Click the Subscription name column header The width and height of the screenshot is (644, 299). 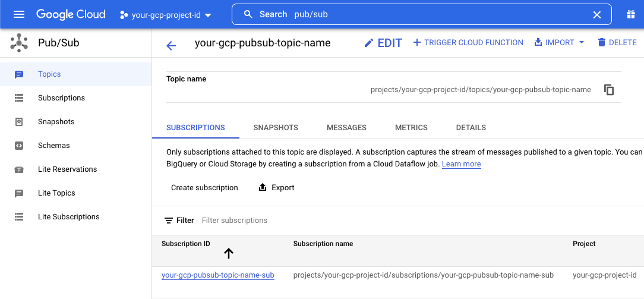click(323, 244)
